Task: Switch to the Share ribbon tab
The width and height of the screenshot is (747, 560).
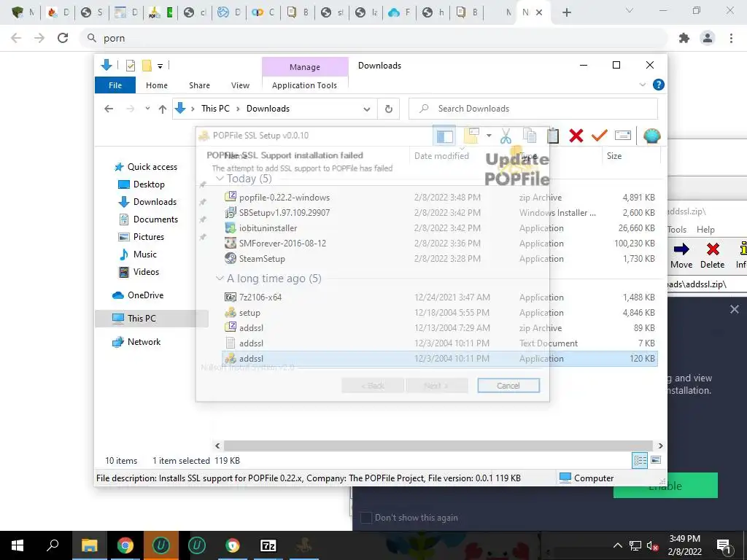Action: (199, 85)
